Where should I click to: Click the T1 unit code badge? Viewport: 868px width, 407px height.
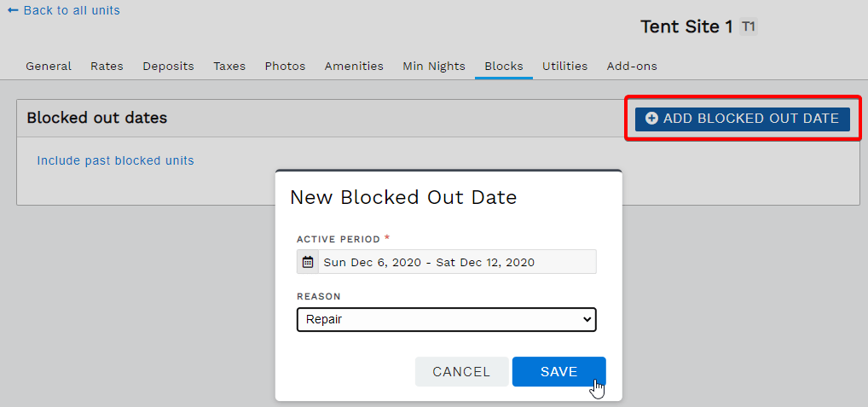pyautogui.click(x=748, y=27)
